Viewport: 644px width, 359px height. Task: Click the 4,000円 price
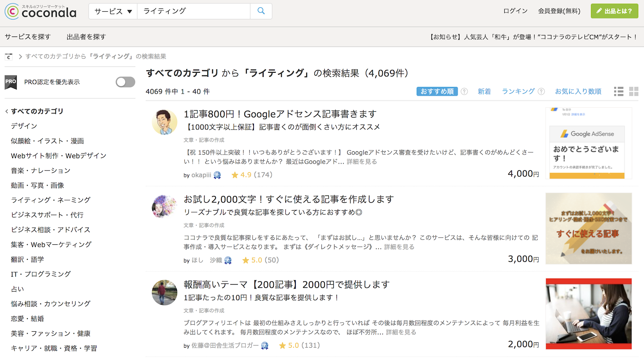tap(523, 174)
